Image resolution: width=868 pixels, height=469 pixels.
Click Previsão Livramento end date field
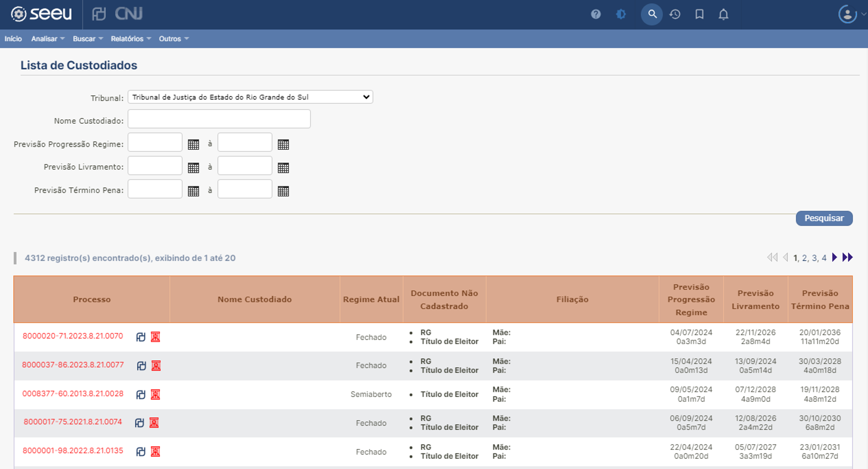pos(245,166)
